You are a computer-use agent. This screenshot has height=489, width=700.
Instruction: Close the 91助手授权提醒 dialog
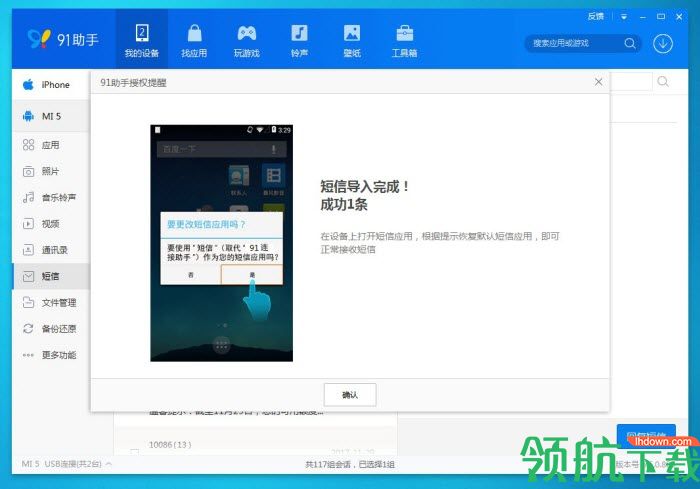coord(598,82)
